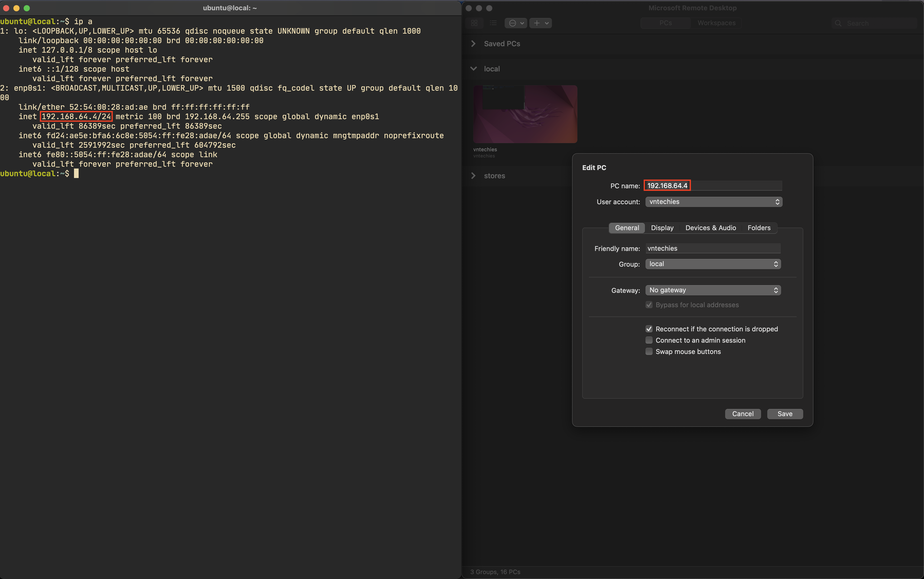The height and width of the screenshot is (579, 924).
Task: Switch to list view icon
Action: pos(493,23)
